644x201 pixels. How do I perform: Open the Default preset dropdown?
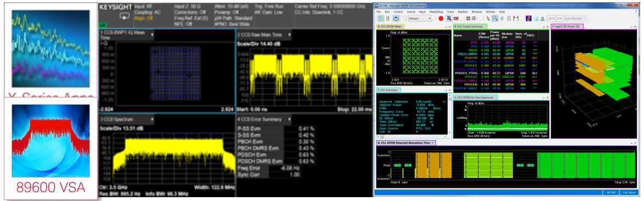point(420,19)
